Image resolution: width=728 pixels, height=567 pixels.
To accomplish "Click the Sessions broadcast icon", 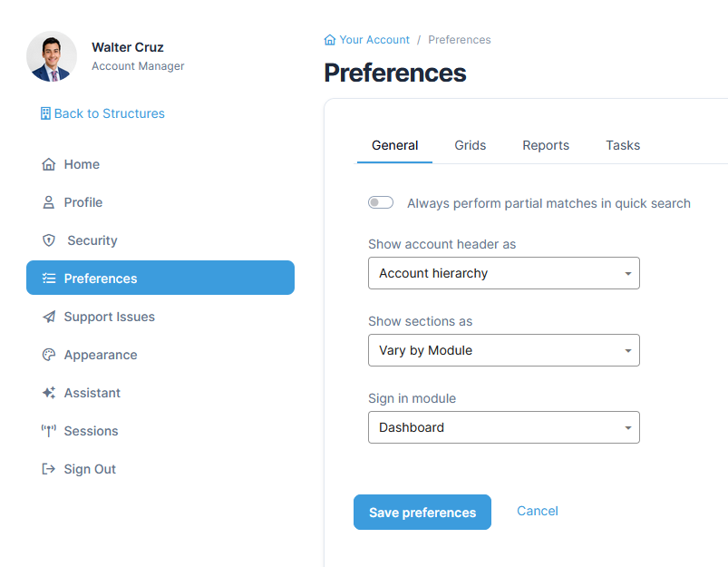I will coord(49,431).
